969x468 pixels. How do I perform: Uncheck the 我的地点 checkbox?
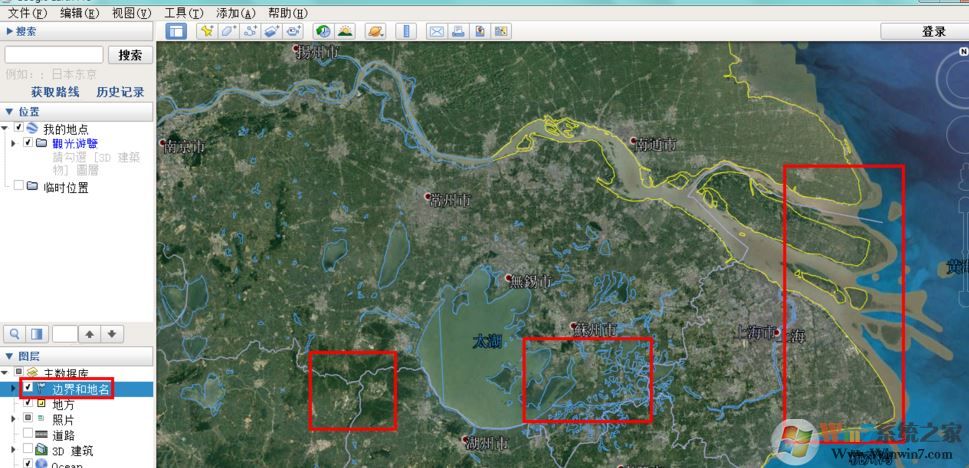click(19, 127)
